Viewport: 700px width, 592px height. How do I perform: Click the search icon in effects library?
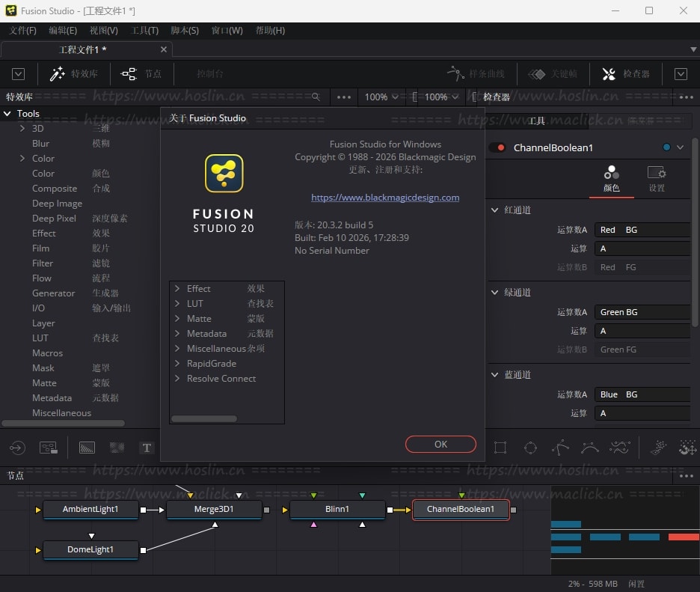[x=316, y=97]
